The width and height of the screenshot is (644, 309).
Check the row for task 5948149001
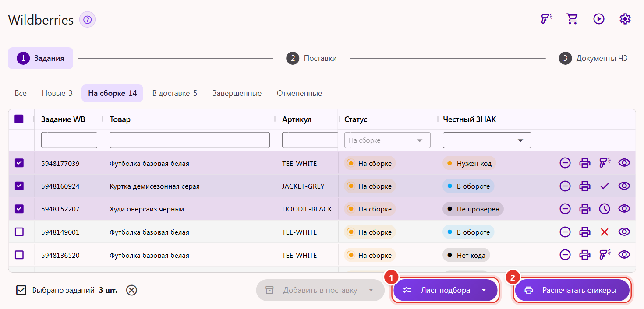tap(19, 232)
